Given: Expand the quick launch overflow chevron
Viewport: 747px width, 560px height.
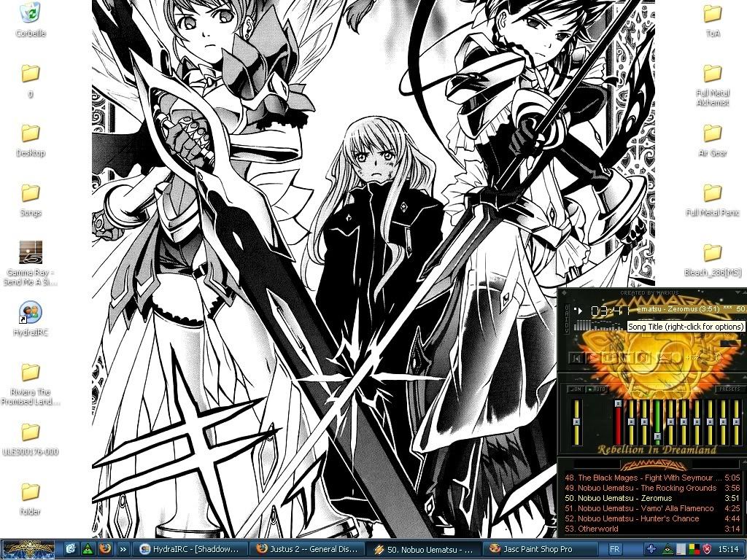Looking at the screenshot, I should point(123,549).
